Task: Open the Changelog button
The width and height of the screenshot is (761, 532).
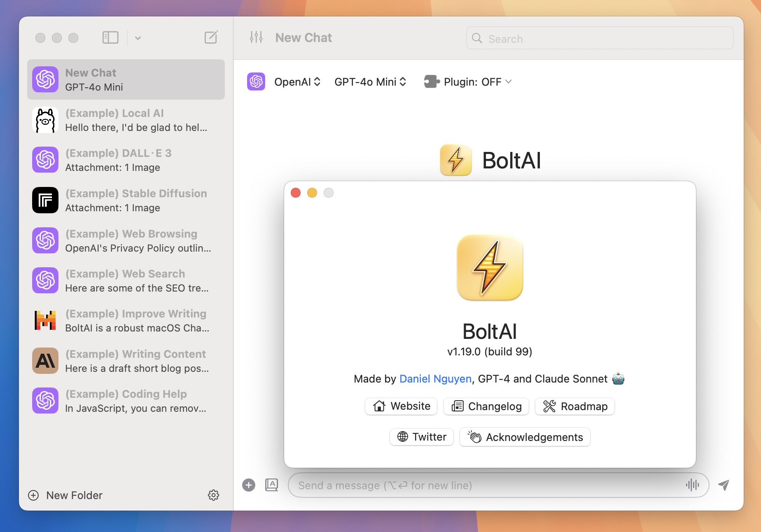Action: tap(486, 406)
